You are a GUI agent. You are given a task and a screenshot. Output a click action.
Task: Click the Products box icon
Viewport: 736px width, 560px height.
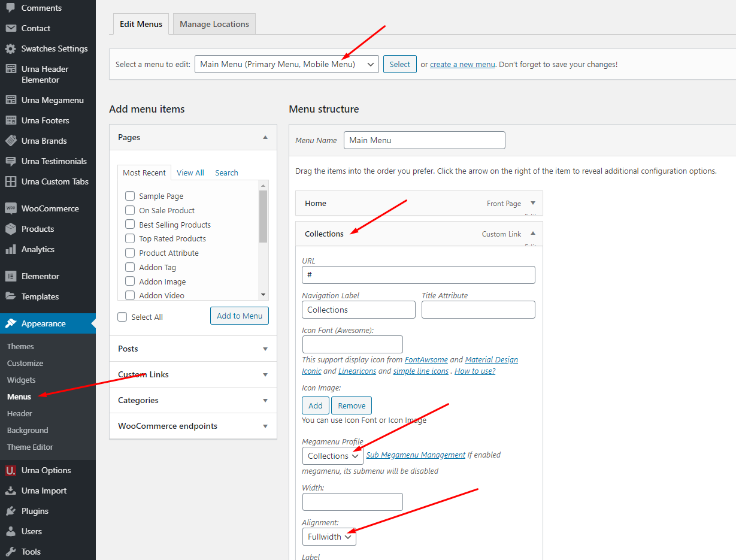tap(11, 229)
